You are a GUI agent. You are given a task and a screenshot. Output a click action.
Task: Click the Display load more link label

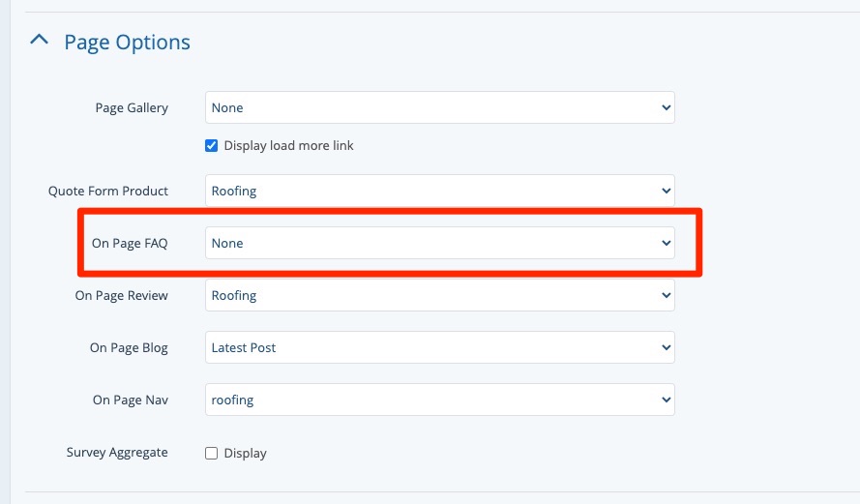(x=288, y=146)
